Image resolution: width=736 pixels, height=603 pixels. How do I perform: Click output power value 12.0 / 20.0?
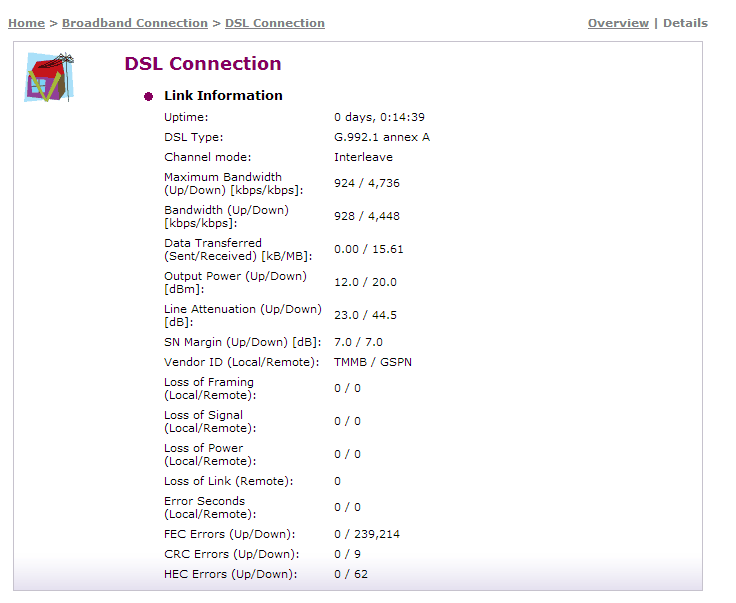click(365, 282)
